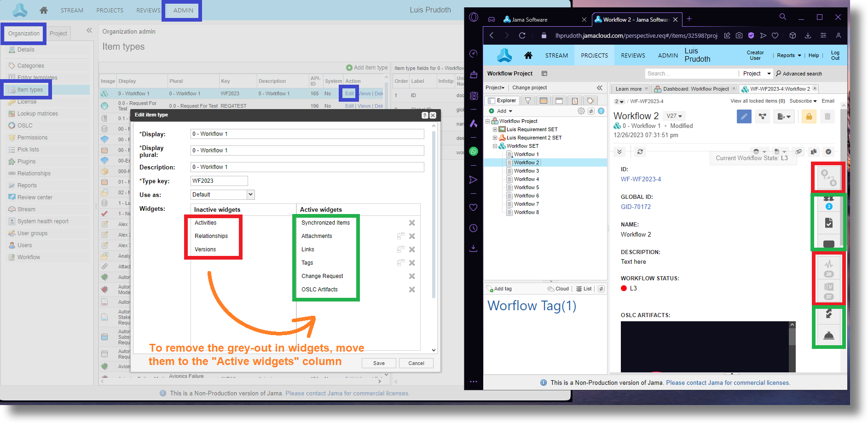Close the Edit item type dialog
The image size is (868, 423).
point(433,115)
